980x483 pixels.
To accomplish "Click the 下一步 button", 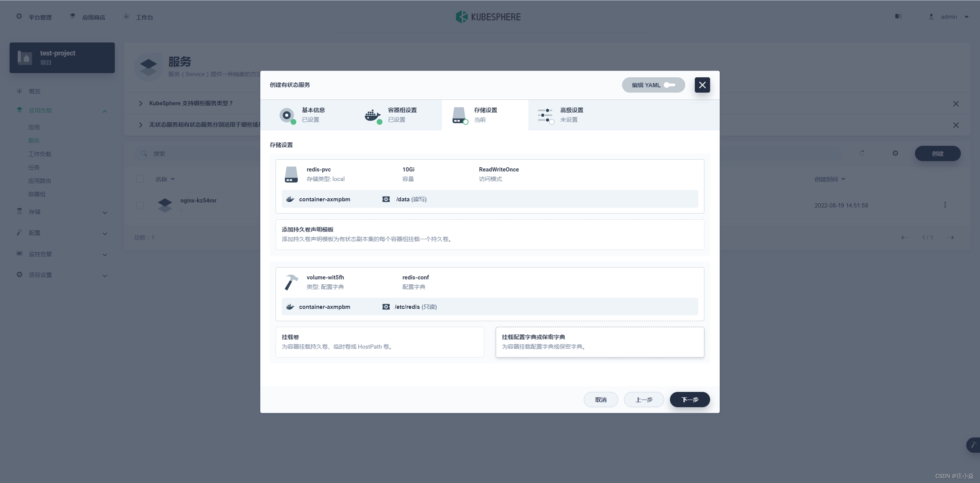I will pyautogui.click(x=689, y=400).
